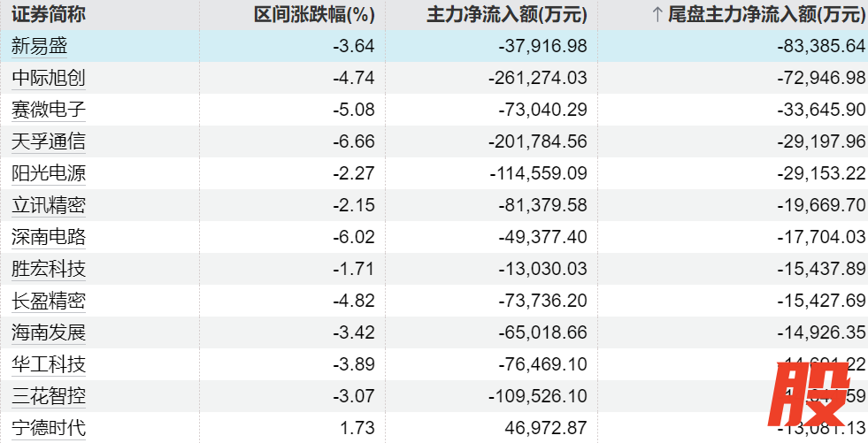
Task: Click the 宁德时代 stock name
Action: click(x=49, y=428)
